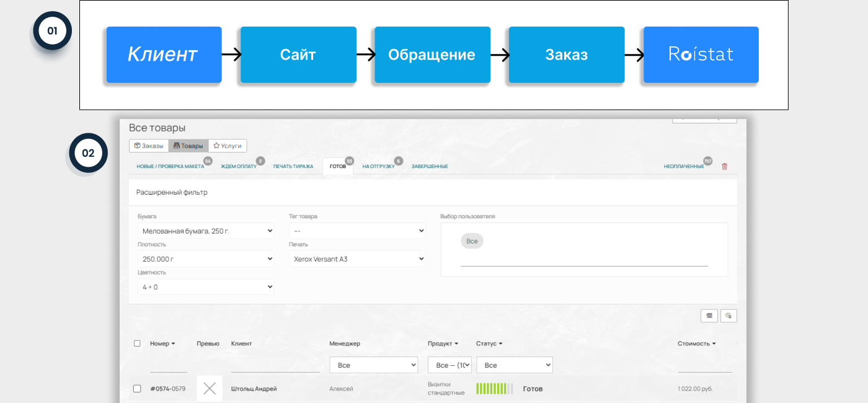Click the Номер filter input field

[x=168, y=366]
